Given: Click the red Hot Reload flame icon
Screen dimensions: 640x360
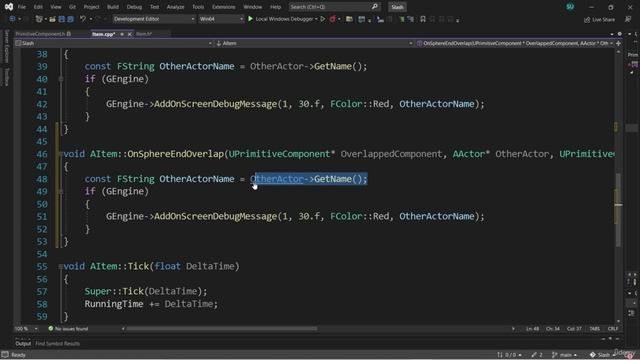Looking at the screenshot, I should click(333, 19).
